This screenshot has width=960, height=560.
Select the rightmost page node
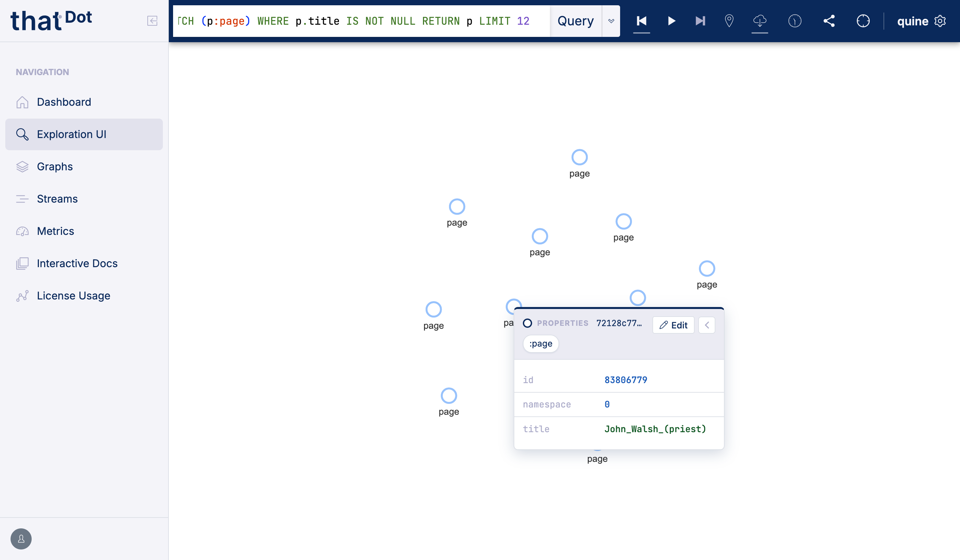707,269
